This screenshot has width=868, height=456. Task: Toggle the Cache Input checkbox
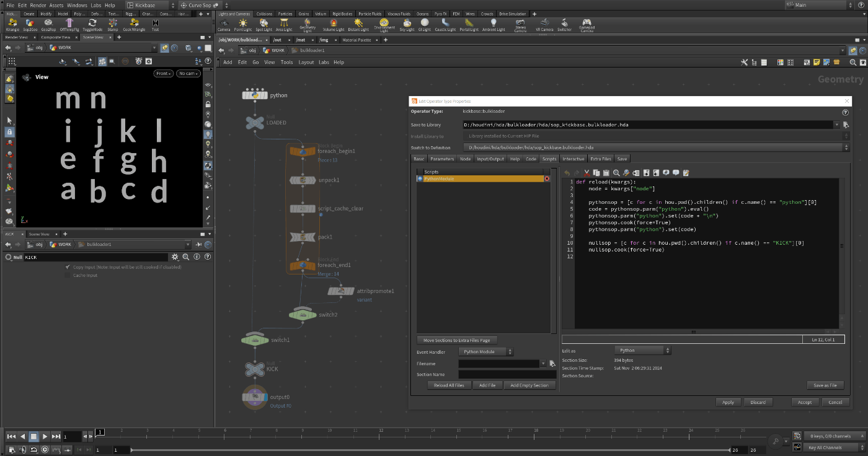tap(68, 275)
